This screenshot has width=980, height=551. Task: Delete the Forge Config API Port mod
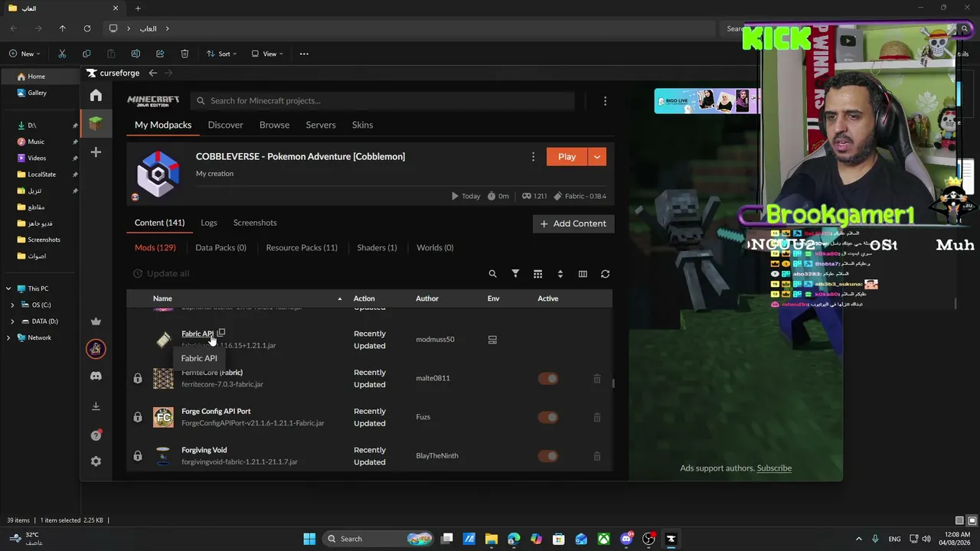point(597,417)
